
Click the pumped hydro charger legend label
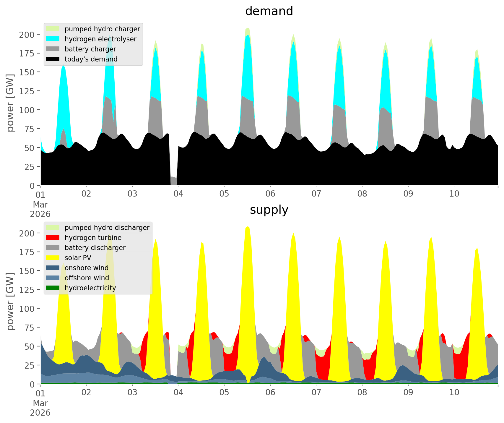click(102, 29)
